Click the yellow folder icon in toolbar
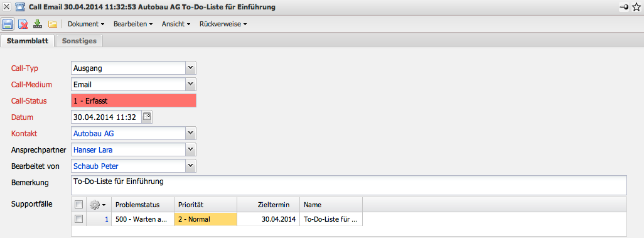The image size is (644, 238). click(52, 24)
